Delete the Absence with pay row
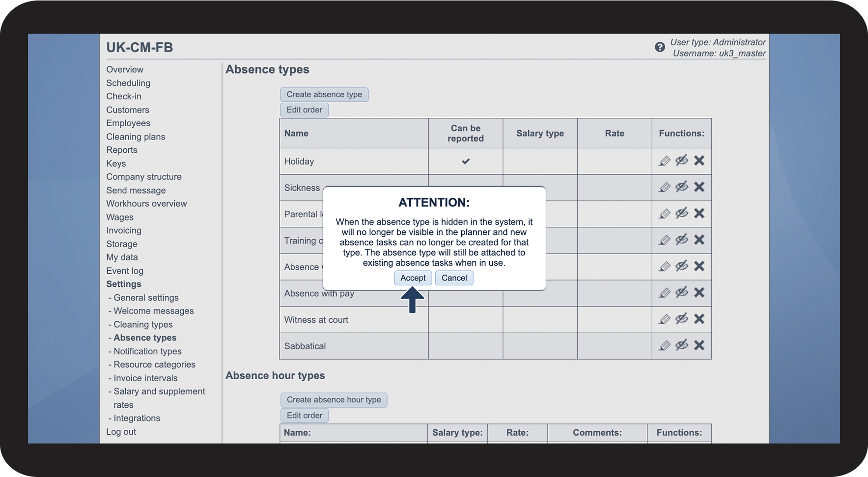The height and width of the screenshot is (477, 868). pyautogui.click(x=699, y=293)
